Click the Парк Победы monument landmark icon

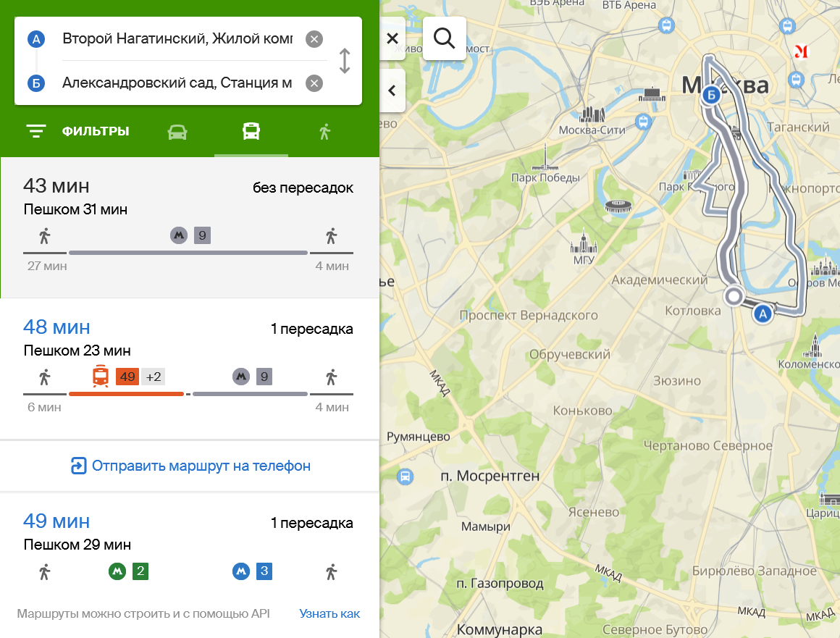pyautogui.click(x=545, y=157)
